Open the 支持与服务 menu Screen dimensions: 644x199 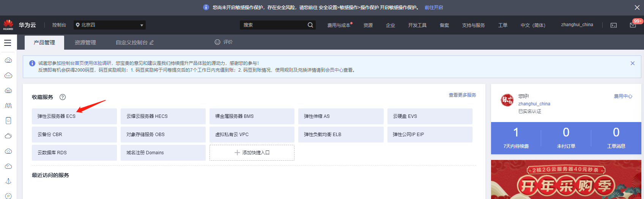click(474, 25)
